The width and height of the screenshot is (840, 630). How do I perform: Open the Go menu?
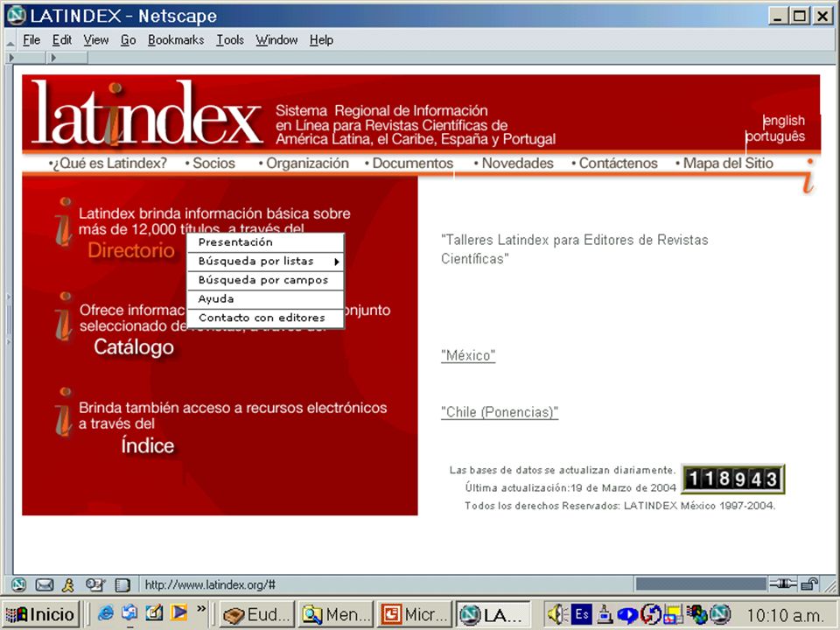[128, 40]
